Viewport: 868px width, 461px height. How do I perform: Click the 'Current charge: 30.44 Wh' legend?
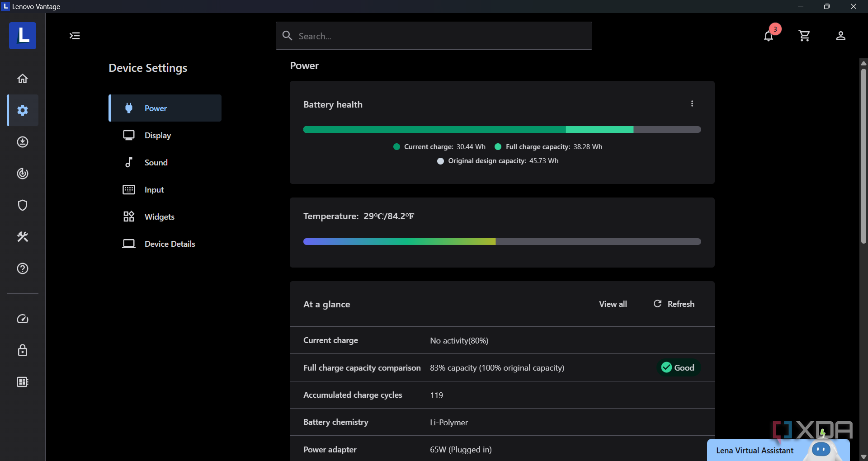[x=439, y=147]
